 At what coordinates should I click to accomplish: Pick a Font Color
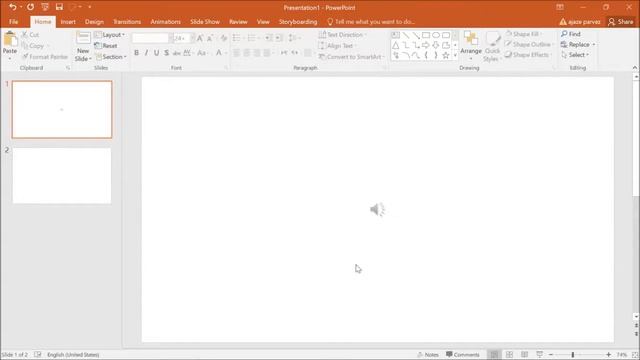[x=219, y=53]
